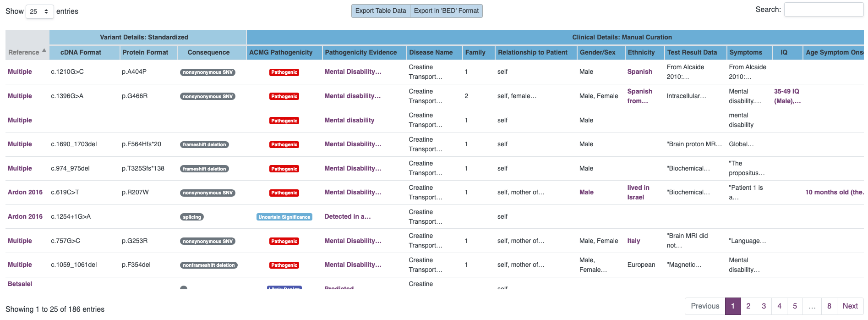Click p.T325Sfs*138 protein cell

(143, 168)
